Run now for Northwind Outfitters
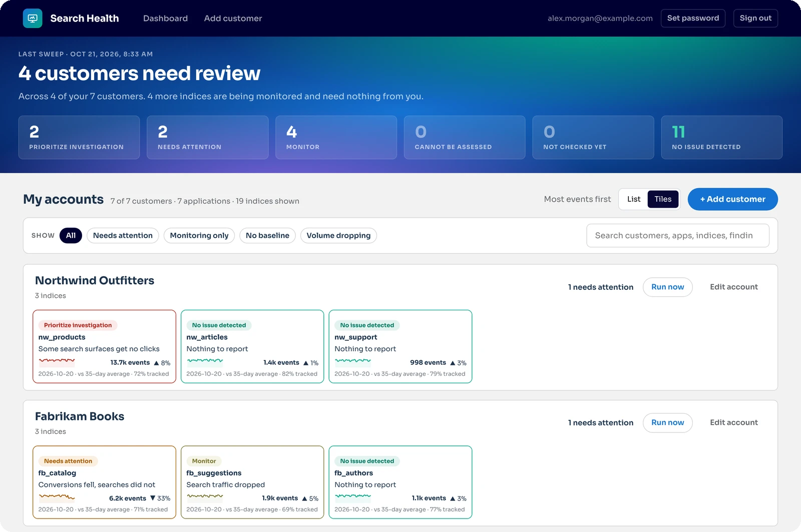This screenshot has height=532, width=801. pyautogui.click(x=667, y=287)
